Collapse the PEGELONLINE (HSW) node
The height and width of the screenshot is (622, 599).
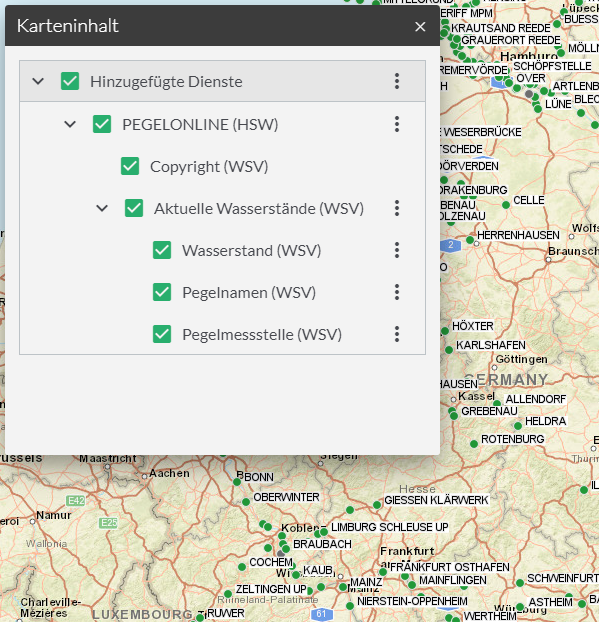point(70,124)
